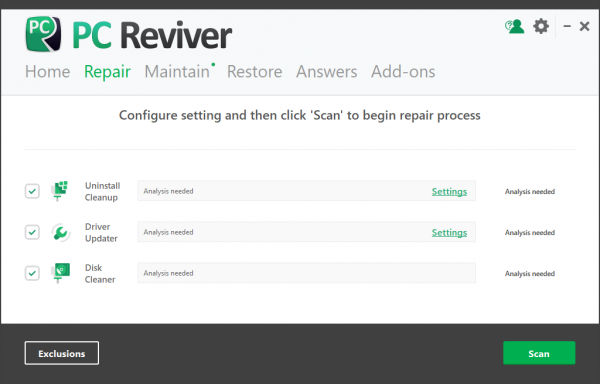Viewport: 600px width, 384px height.
Task: Open settings with the gear icon
Action: tap(541, 26)
